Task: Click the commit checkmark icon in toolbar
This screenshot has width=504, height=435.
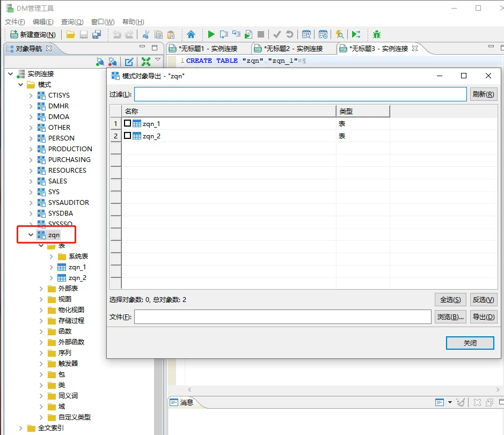Action: tap(277, 34)
